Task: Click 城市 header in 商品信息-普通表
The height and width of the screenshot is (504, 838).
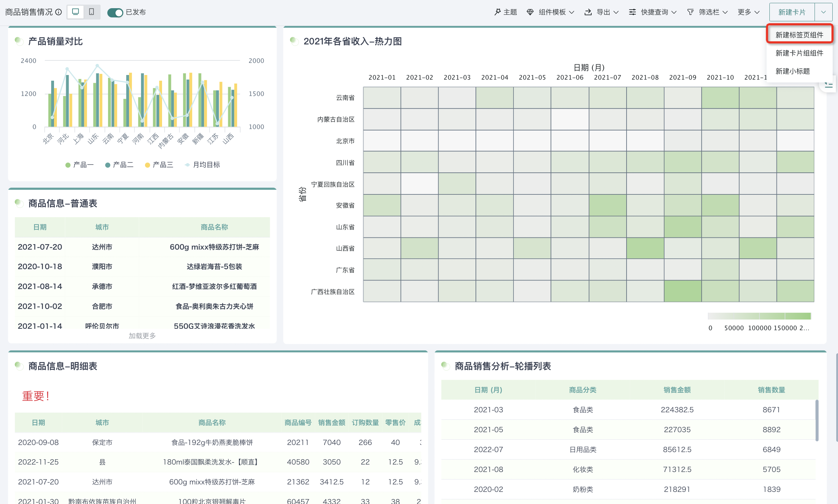Action: (x=102, y=227)
